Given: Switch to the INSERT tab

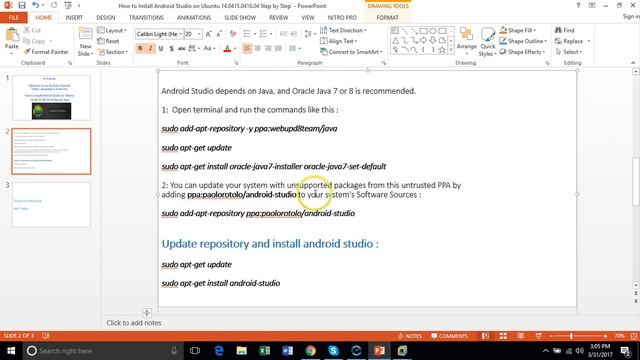Looking at the screenshot, I should point(74,18).
